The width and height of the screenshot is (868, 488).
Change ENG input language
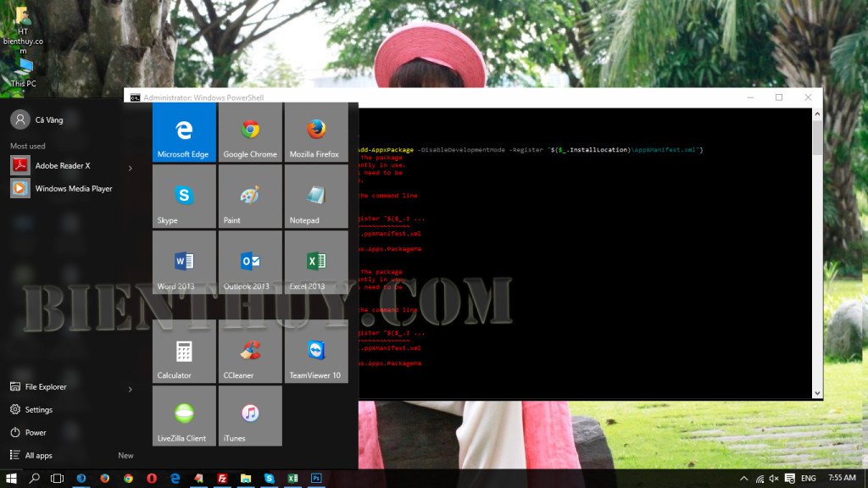[809, 479]
